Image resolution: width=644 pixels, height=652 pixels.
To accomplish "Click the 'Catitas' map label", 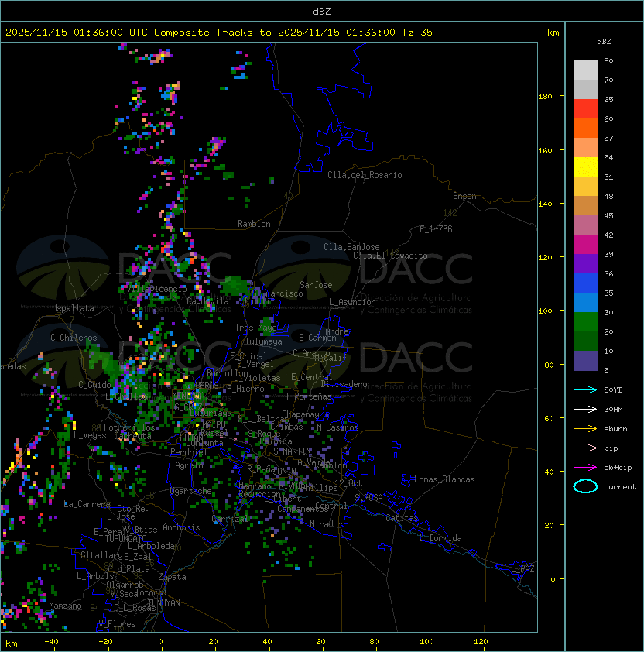I will coord(402,518).
